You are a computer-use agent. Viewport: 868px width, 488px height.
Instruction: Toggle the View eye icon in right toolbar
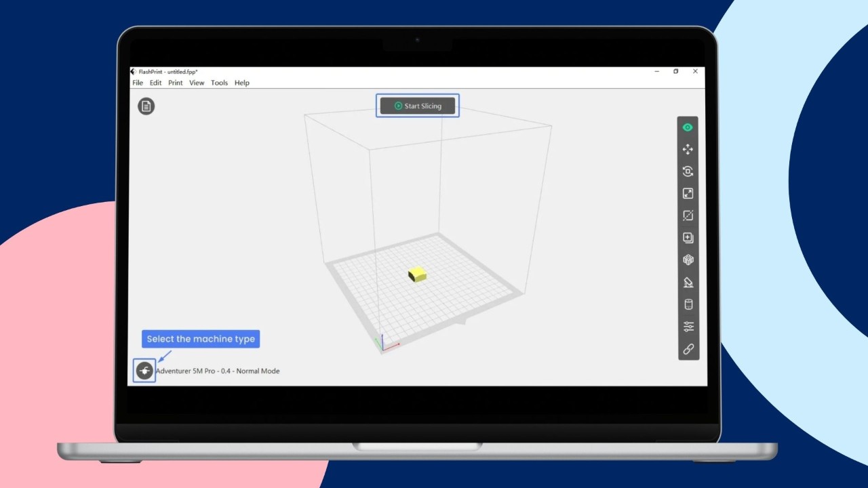(x=688, y=127)
